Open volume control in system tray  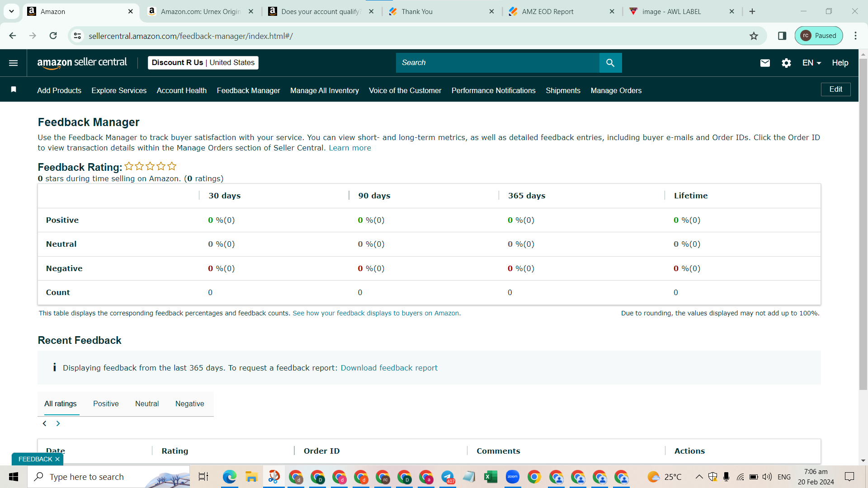click(767, 477)
